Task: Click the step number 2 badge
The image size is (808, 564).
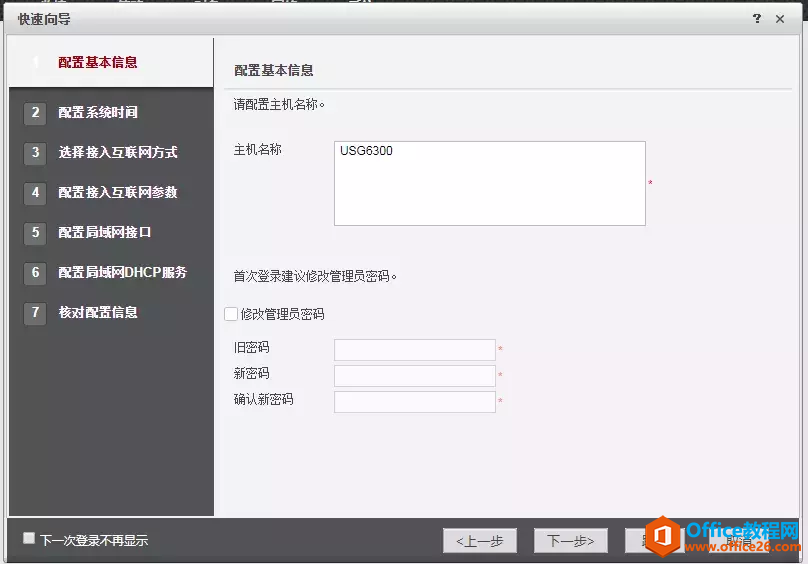Action: pos(35,112)
